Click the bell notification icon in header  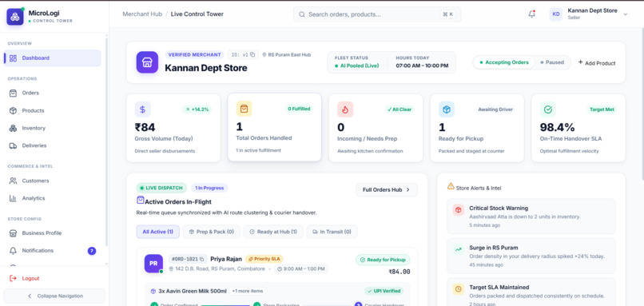click(x=532, y=14)
